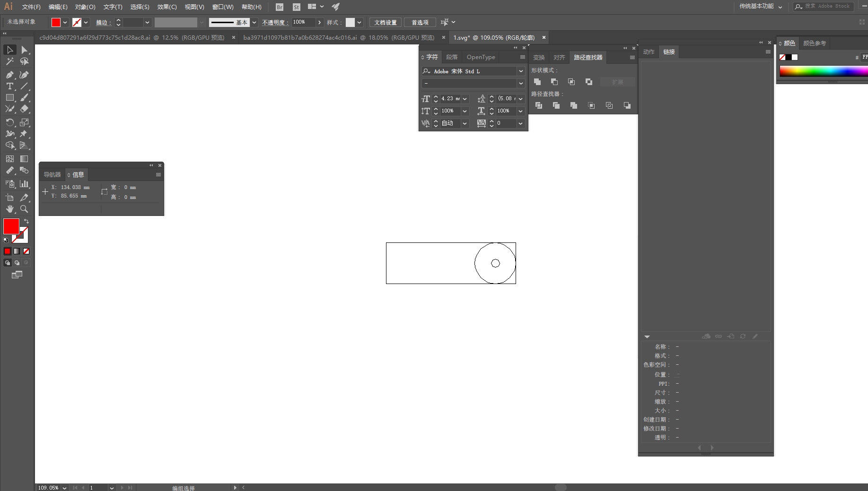Select the Type tool
Screen dimensions: 868x491
(x=9, y=86)
